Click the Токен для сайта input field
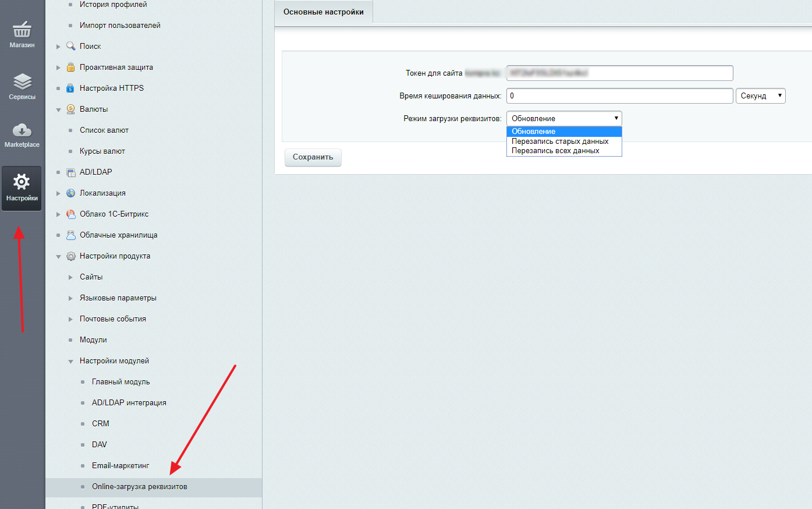The height and width of the screenshot is (509, 812). click(x=619, y=73)
